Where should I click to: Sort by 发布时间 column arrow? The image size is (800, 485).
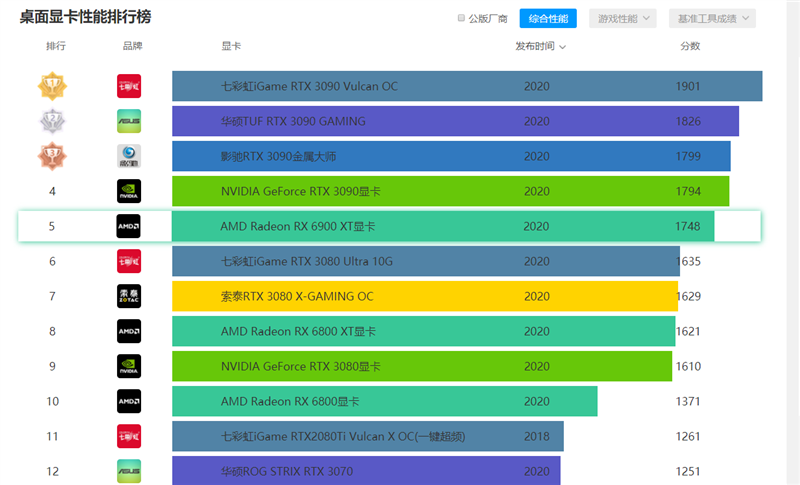[x=562, y=47]
